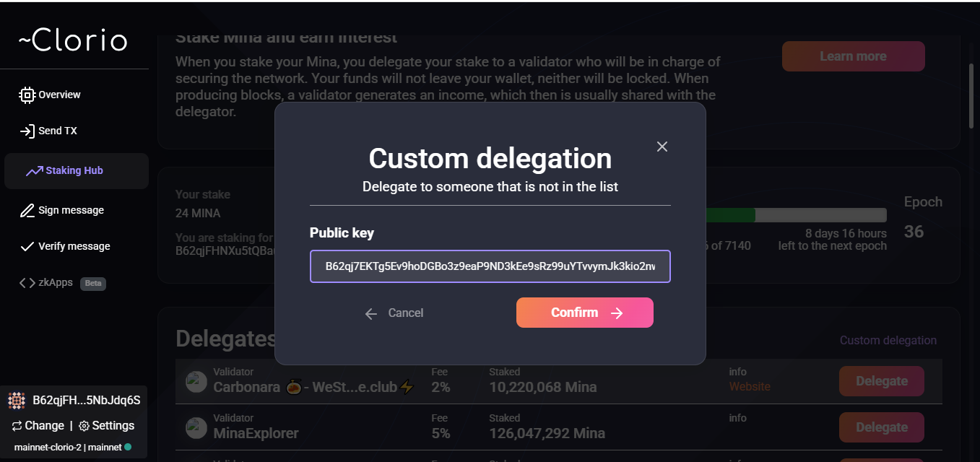Open the validator Website link
Viewport: 980px width, 462px height.
tap(750, 387)
